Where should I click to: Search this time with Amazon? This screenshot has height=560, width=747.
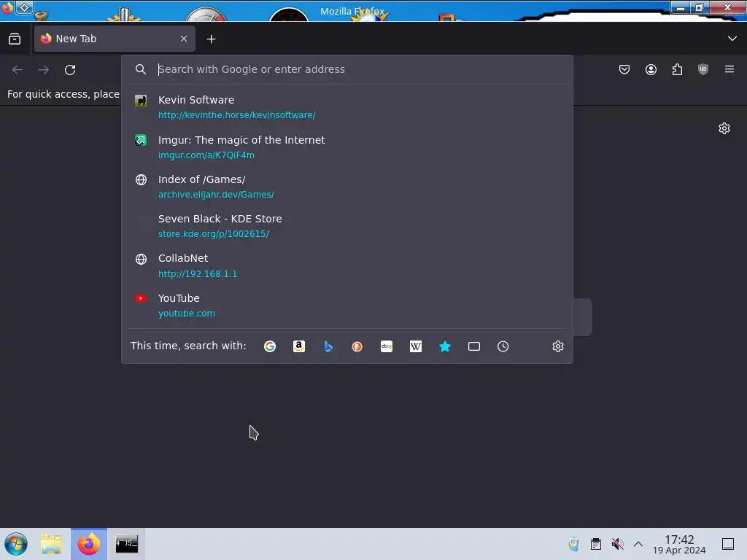(299, 346)
